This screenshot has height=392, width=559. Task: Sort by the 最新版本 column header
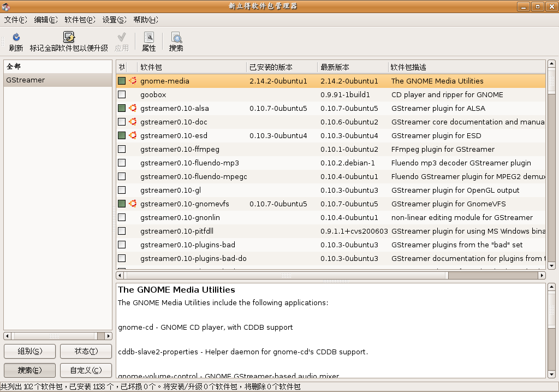point(353,67)
